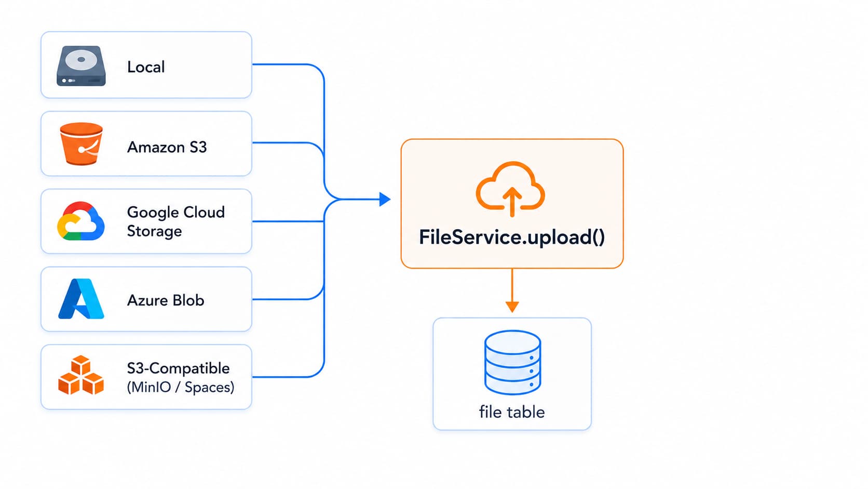Screen dimensions: 868x489
Task: Click the Local hard drive icon
Action: (x=81, y=66)
